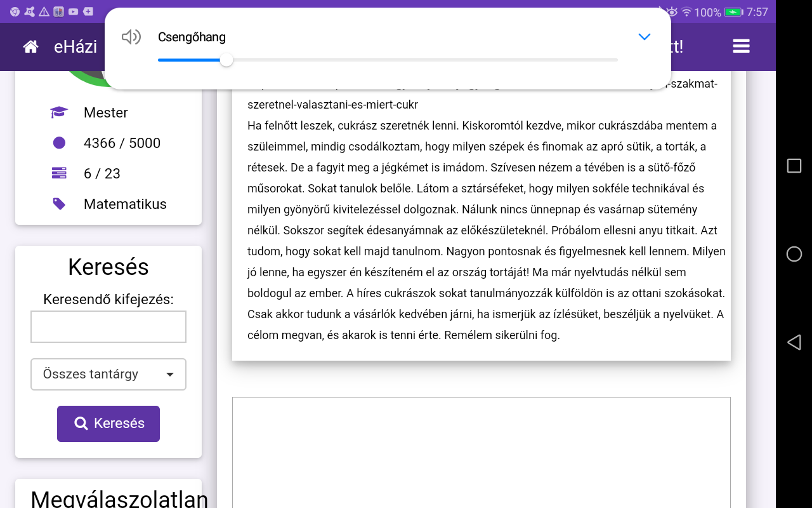
Task: Focus the Keresendő kifejezés search field
Action: point(108,326)
